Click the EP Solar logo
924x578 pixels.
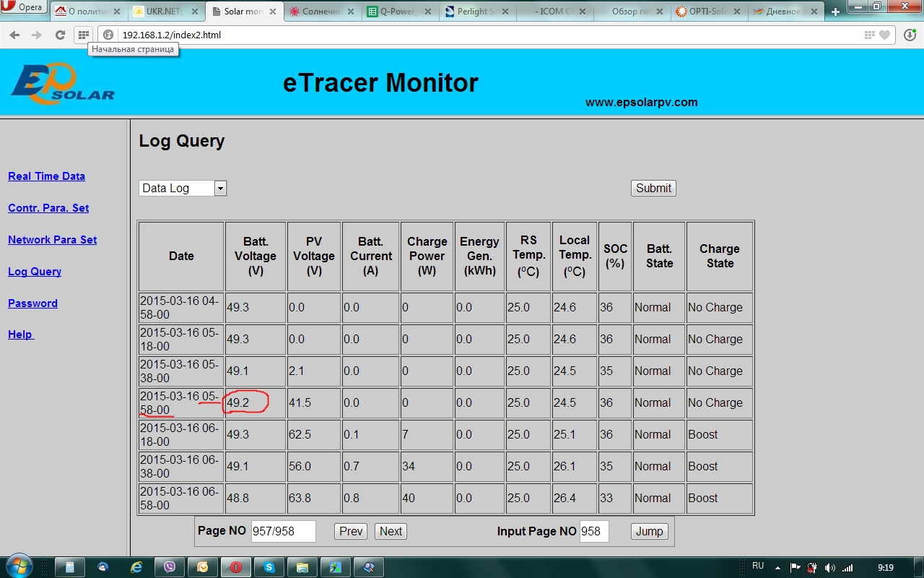(62, 82)
